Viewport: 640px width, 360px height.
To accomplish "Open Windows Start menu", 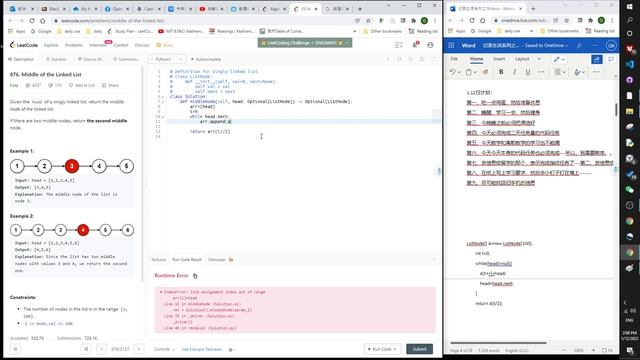I will coord(629,7).
